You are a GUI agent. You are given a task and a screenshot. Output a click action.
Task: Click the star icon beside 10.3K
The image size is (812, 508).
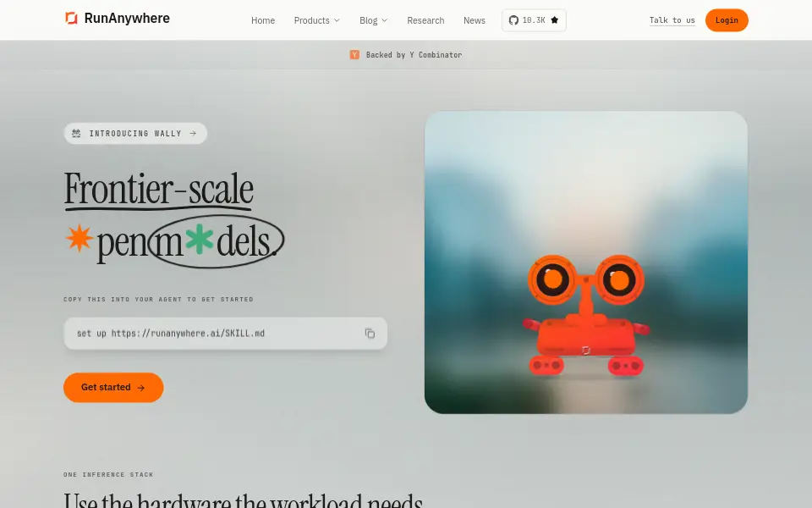(555, 20)
